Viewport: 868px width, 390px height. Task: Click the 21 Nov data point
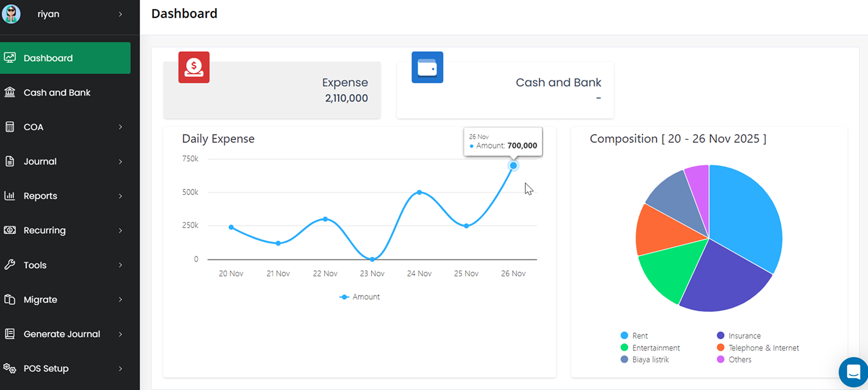(x=278, y=243)
